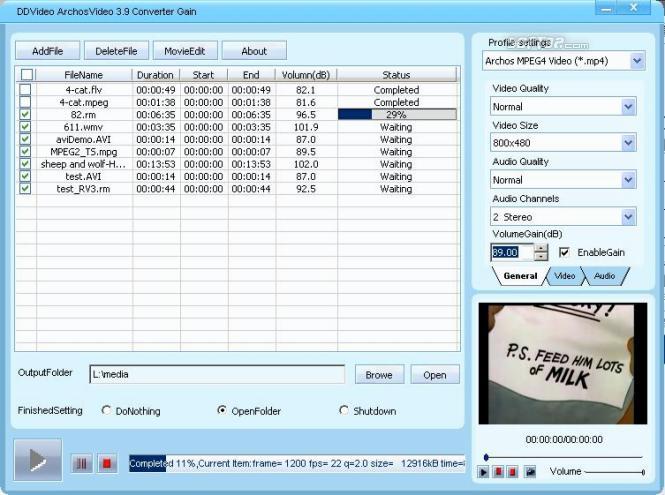Screen dimensions: 665x495
Task: Switch to the Video settings tab
Action: (564, 276)
